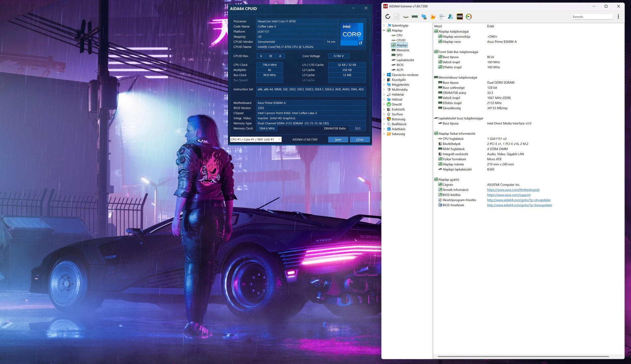The width and height of the screenshot is (631, 364).
Task: Click the preferences checklist toolbar icon
Action: (x=442, y=17)
